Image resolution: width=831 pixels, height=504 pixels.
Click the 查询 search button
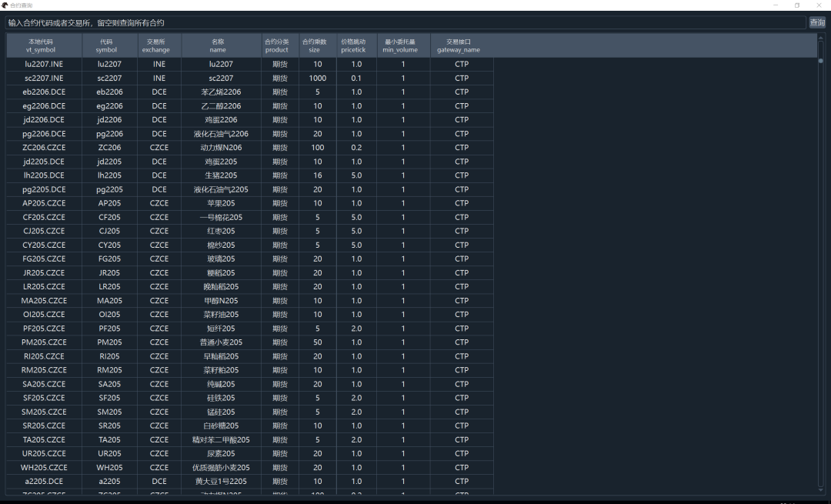point(816,22)
